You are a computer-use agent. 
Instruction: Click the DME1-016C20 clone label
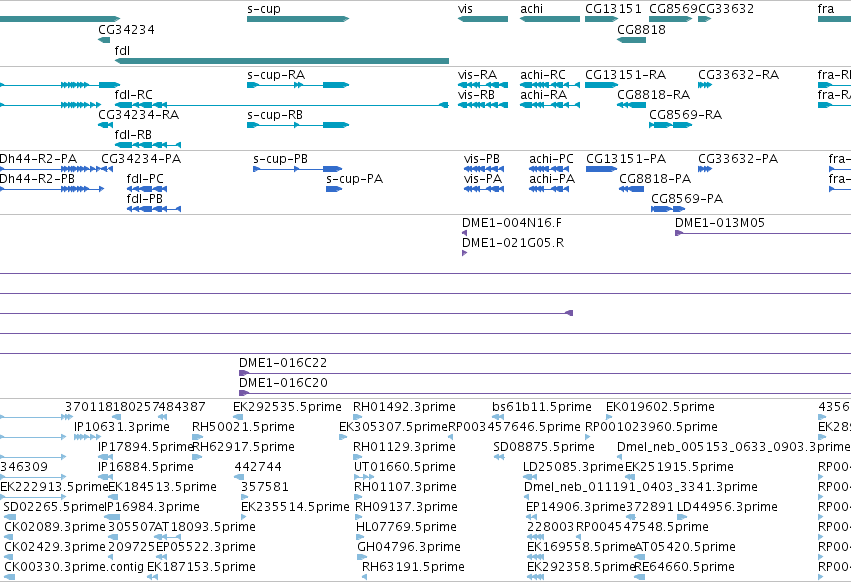click(x=283, y=383)
